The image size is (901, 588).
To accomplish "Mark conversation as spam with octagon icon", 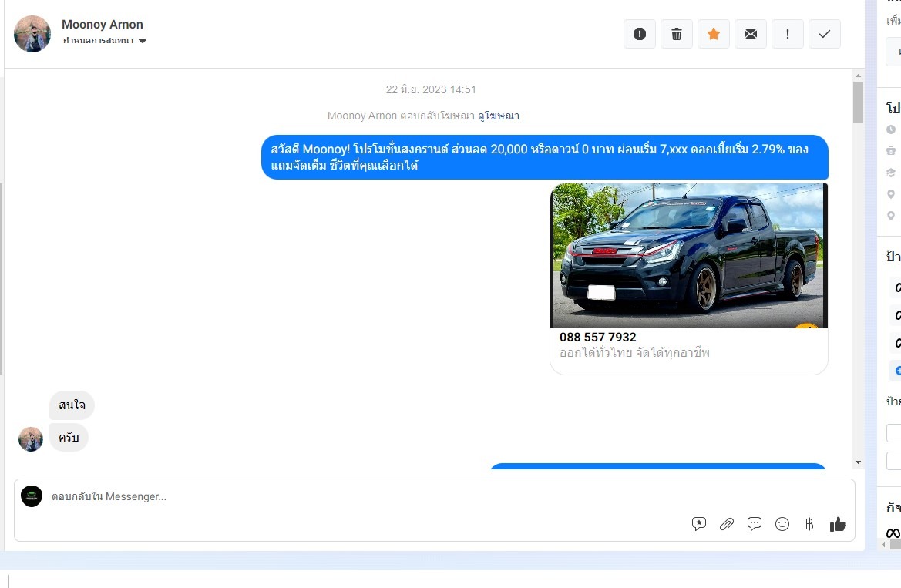I will 640,34.
